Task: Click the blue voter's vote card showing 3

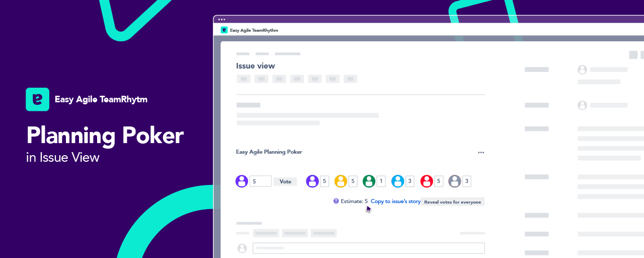Action: tap(411, 181)
